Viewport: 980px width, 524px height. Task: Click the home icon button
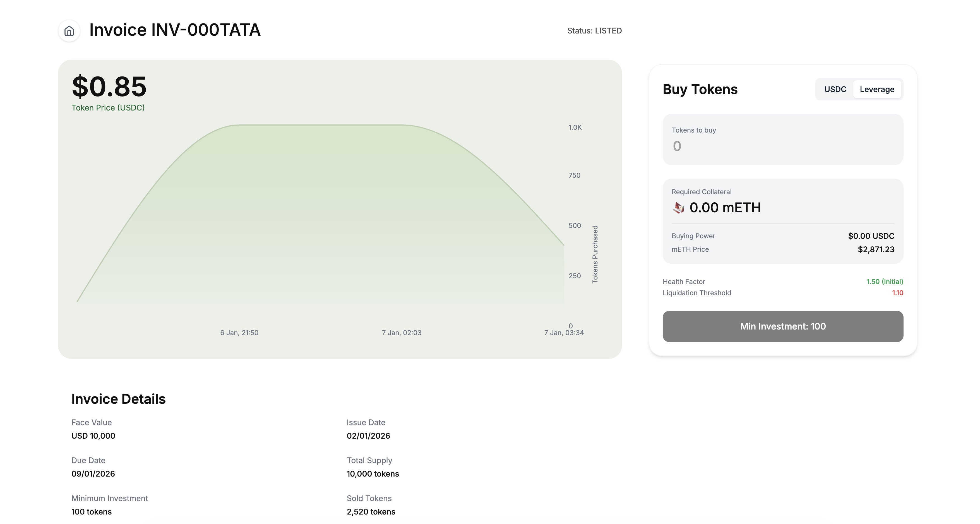[x=69, y=31]
